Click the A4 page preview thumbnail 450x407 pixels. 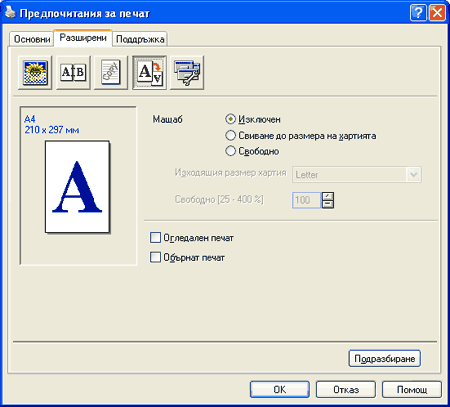[x=77, y=187]
